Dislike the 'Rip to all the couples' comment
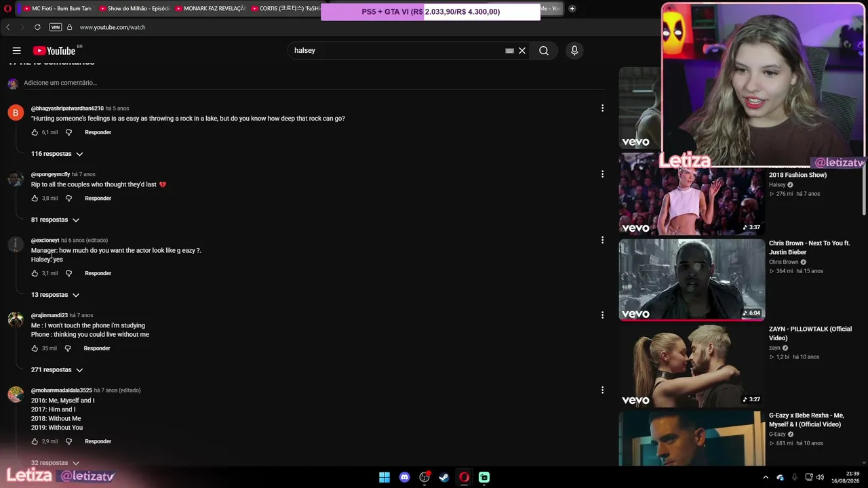This screenshot has width=868, height=488. [x=68, y=199]
